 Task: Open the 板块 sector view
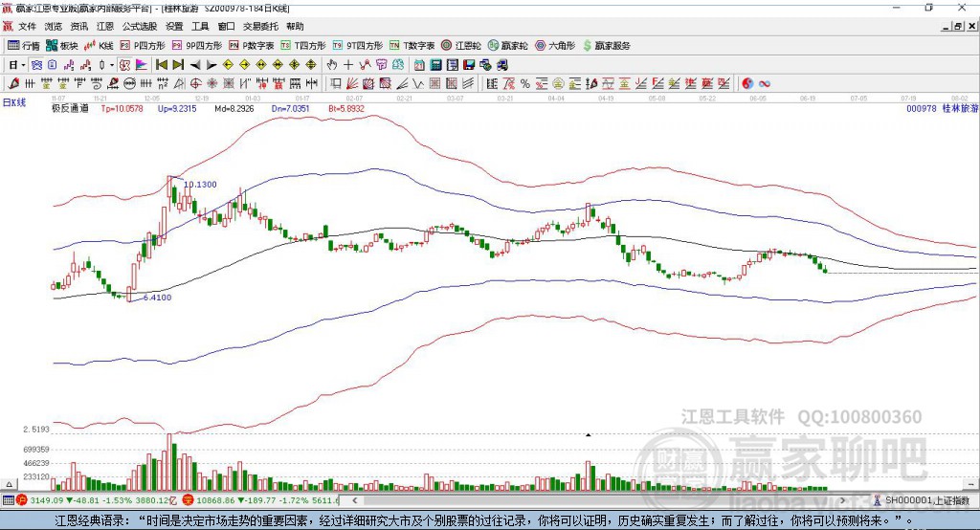point(62,46)
